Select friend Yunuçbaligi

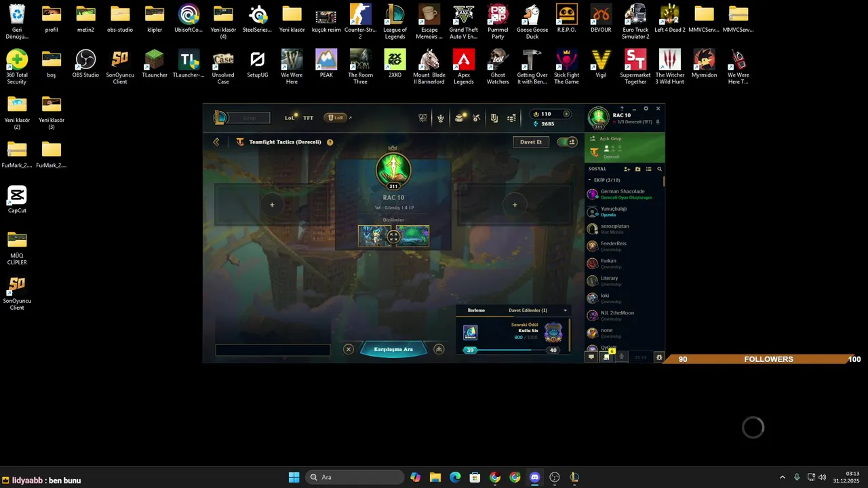pyautogui.click(x=624, y=211)
